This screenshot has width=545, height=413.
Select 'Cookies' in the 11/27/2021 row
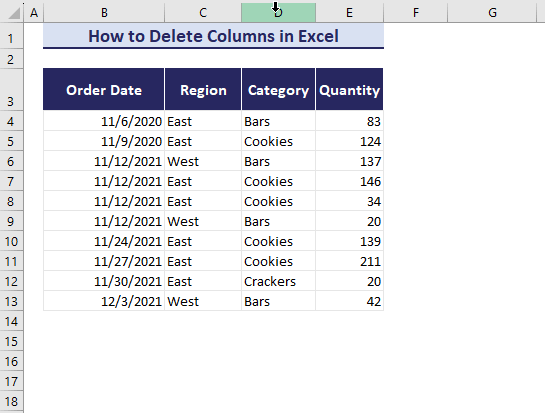278,261
